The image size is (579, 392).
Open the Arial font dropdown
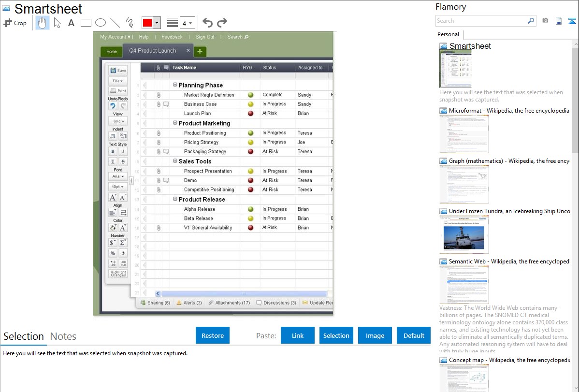[x=118, y=176]
